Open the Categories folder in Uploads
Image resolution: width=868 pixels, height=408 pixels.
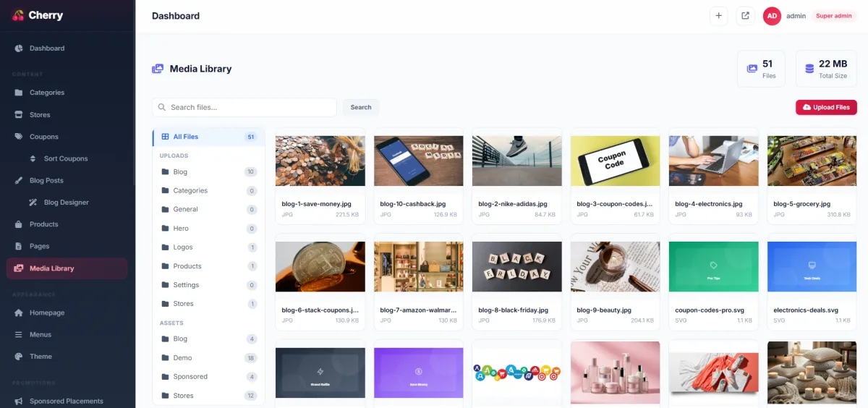tap(208, 190)
